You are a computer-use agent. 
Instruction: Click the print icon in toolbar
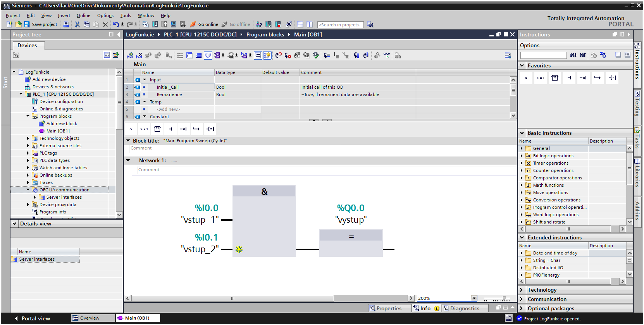tap(66, 24)
